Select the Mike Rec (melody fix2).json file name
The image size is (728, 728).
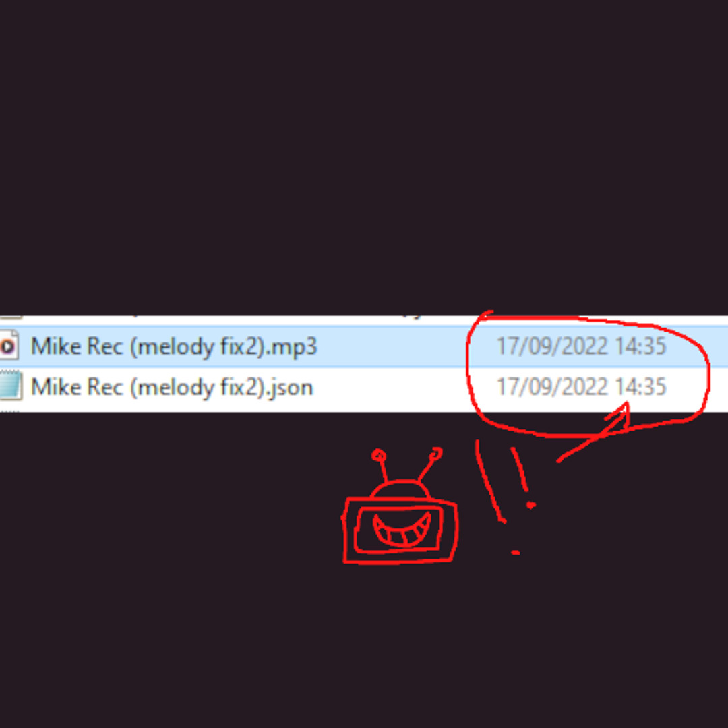tap(172, 387)
